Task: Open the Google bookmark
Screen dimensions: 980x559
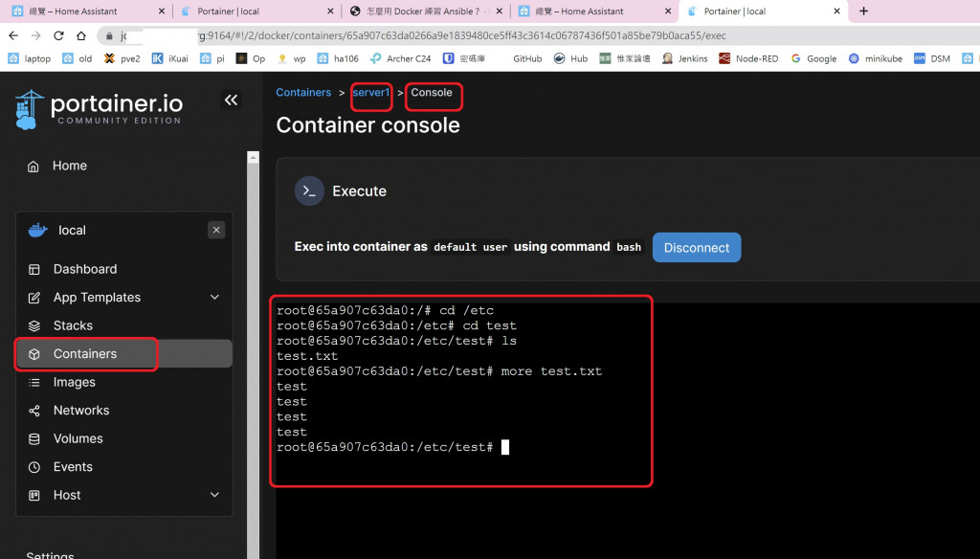Action: pyautogui.click(x=813, y=58)
